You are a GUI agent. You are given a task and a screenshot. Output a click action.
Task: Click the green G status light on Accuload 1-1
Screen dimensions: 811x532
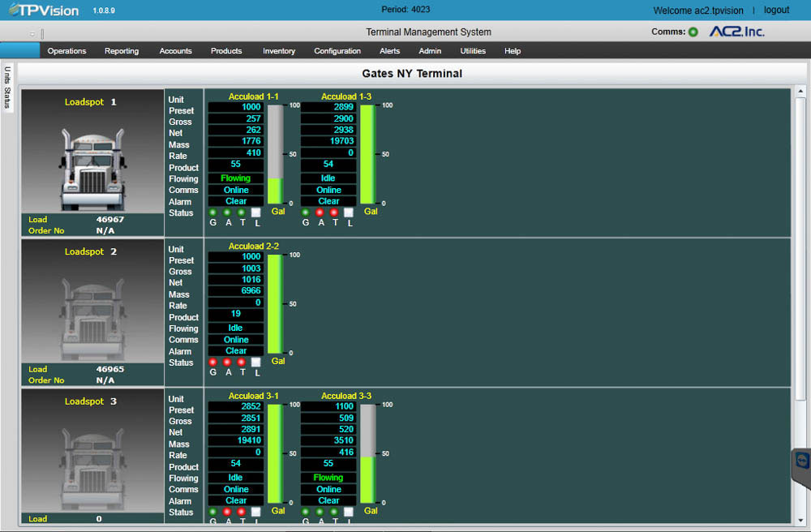coord(212,212)
